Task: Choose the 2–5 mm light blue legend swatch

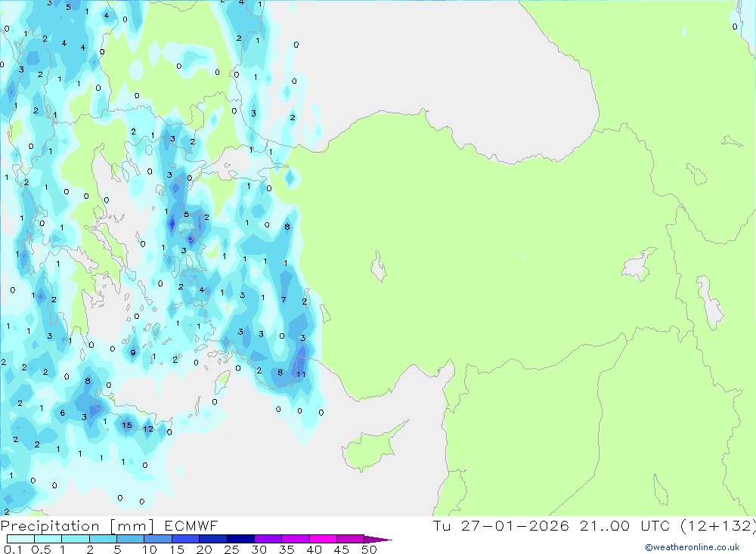Action: coord(103,539)
